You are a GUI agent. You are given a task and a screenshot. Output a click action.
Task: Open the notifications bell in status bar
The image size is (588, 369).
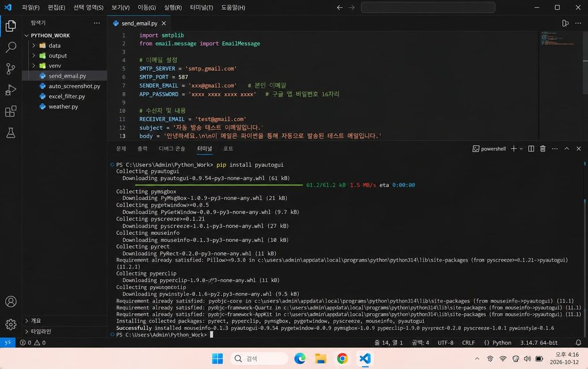pos(578,343)
